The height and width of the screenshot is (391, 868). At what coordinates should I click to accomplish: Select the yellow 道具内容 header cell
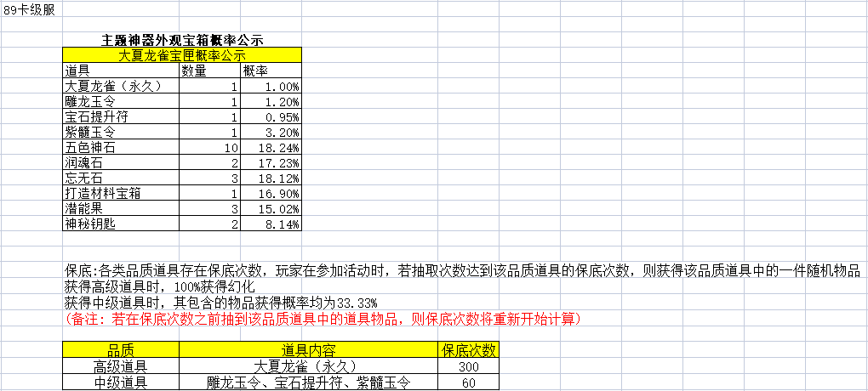[x=308, y=349]
